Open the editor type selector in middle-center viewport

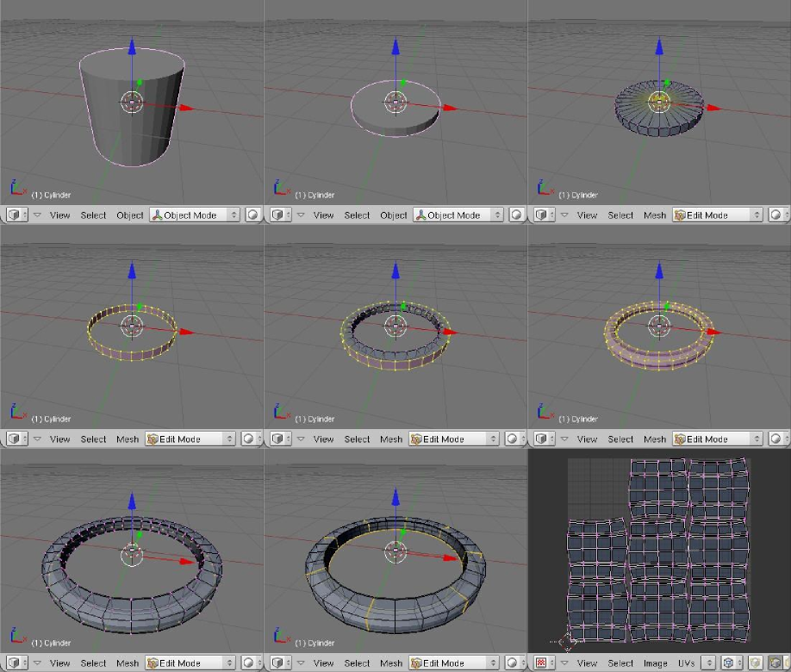click(x=281, y=439)
